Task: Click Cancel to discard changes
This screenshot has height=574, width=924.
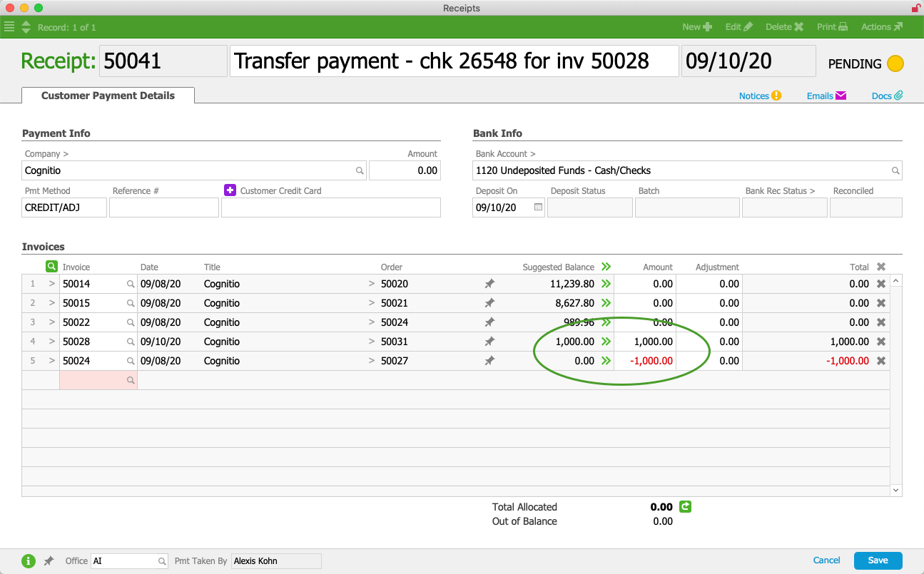Action: [827, 560]
